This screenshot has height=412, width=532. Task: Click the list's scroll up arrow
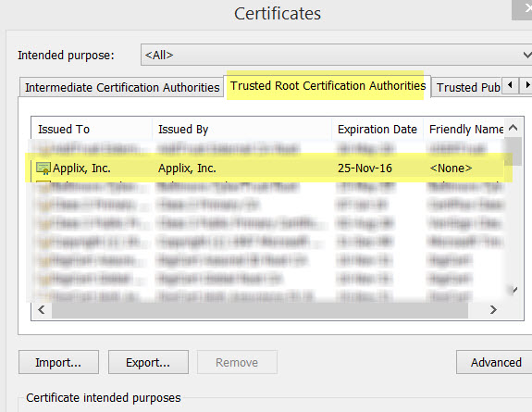pos(513,128)
